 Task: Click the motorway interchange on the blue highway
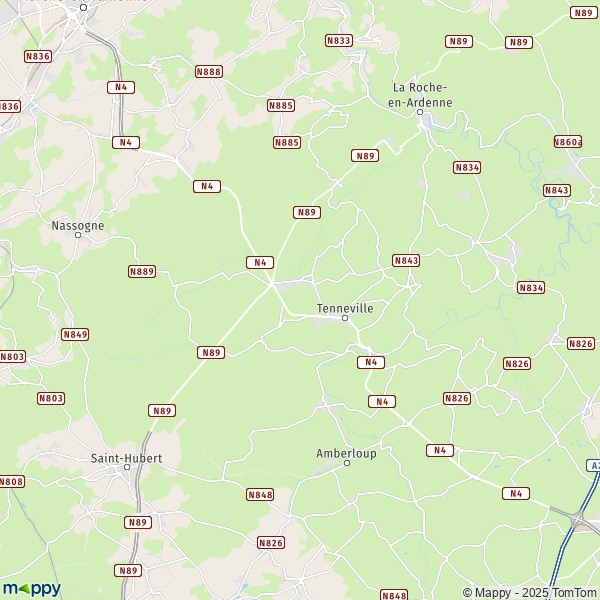tap(577, 520)
